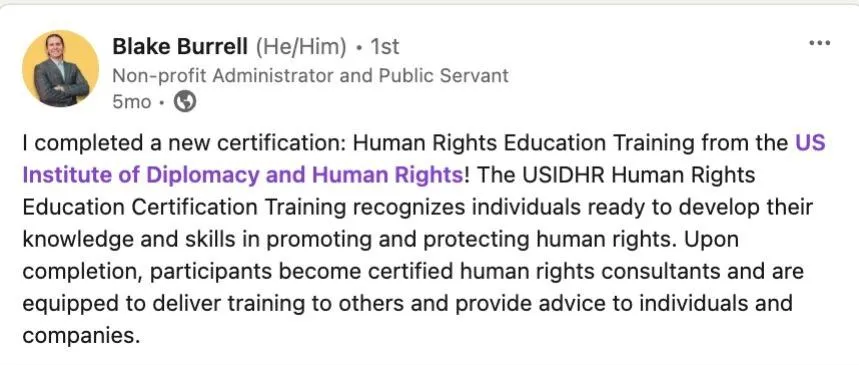Click "Education Certification Training" phrase

tap(184, 208)
